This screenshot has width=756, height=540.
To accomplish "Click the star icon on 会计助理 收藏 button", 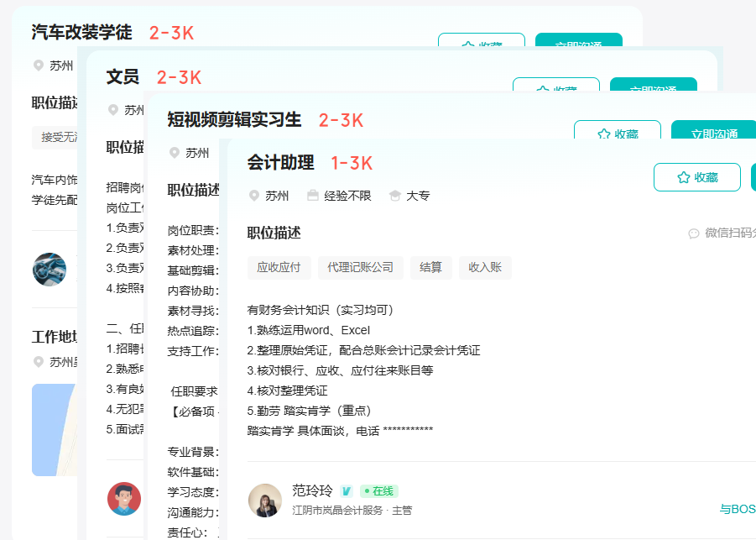I will [683, 177].
